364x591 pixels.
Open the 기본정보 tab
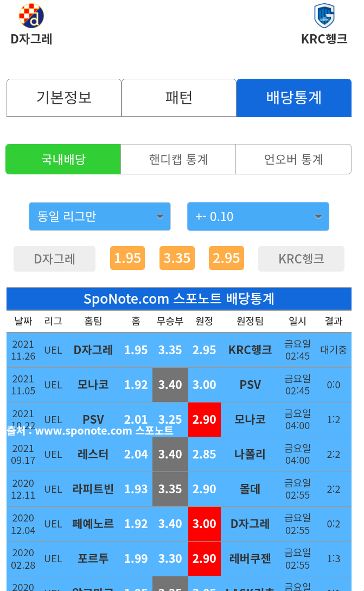pyautogui.click(x=64, y=98)
